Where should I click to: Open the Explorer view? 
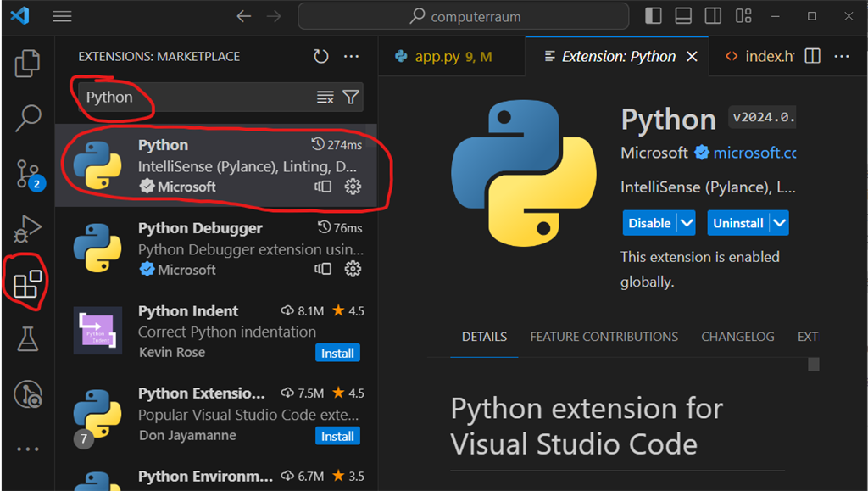tap(26, 62)
